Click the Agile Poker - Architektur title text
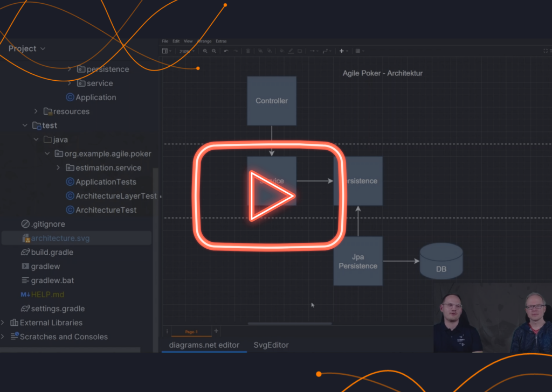This screenshot has width=552, height=392. pyautogui.click(x=383, y=73)
